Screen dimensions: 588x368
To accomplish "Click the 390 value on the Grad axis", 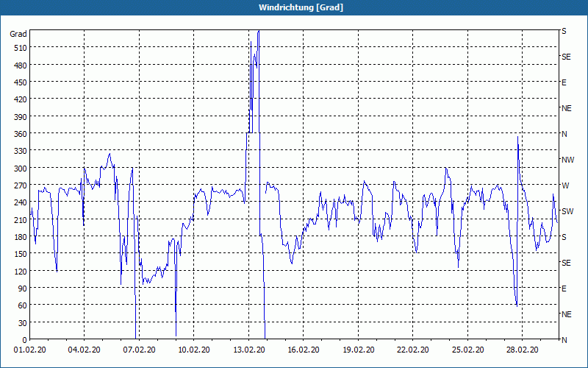I will click(x=21, y=116).
